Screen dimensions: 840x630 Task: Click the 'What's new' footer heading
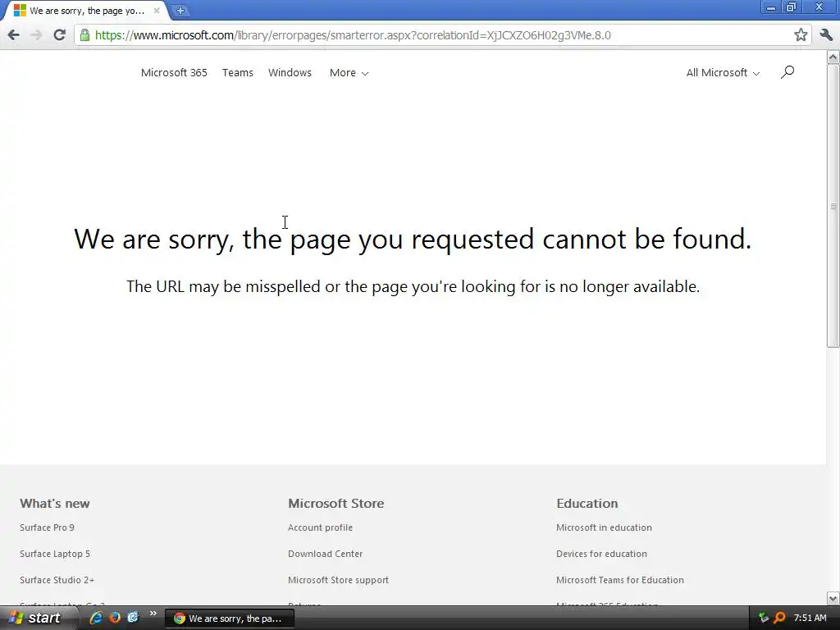point(55,504)
